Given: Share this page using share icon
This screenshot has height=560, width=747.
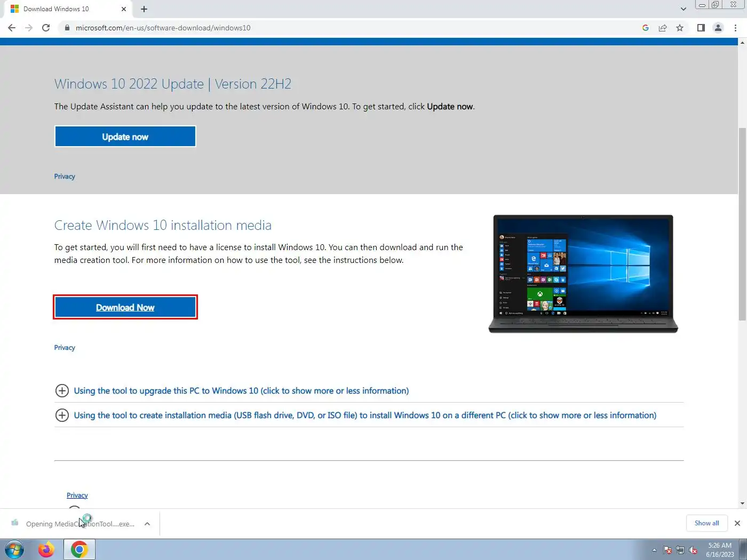Looking at the screenshot, I should (663, 28).
